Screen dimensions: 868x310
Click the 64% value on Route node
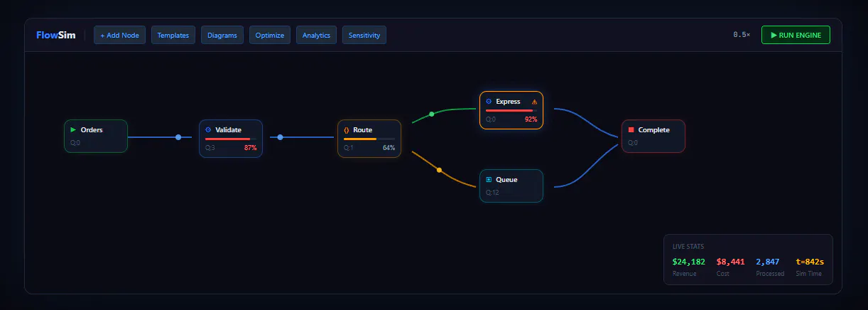point(389,148)
